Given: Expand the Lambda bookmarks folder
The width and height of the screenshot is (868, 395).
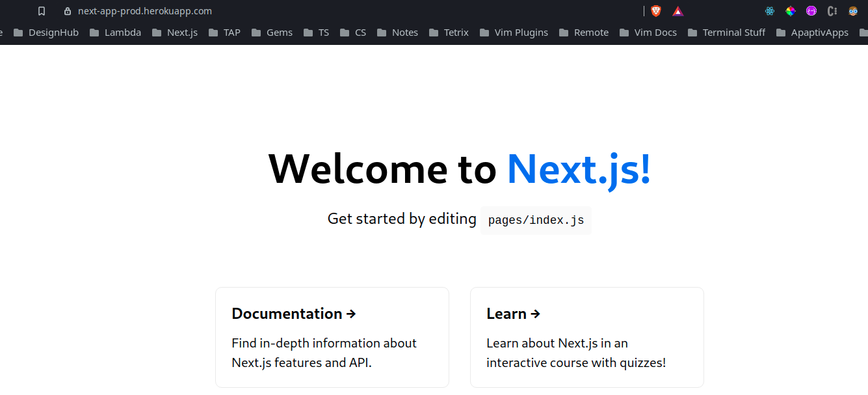Looking at the screenshot, I should [115, 33].
